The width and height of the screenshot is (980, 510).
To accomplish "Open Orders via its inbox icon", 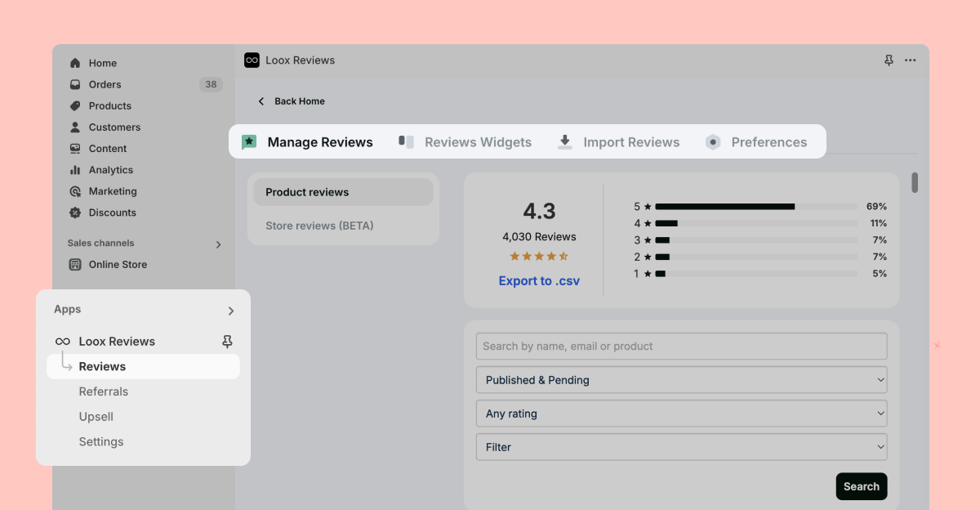I will pos(75,84).
